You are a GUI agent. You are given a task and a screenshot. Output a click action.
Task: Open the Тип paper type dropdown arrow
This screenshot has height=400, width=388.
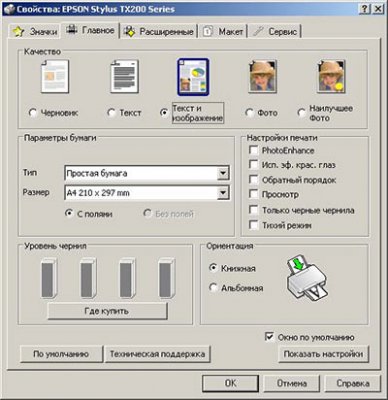tap(223, 173)
